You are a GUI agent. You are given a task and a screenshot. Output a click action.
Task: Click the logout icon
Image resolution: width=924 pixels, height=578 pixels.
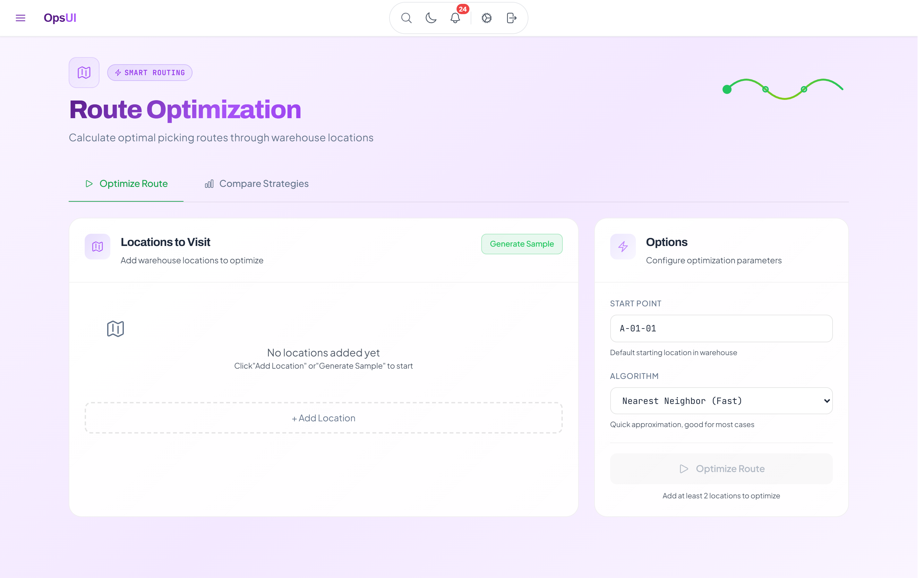point(511,18)
